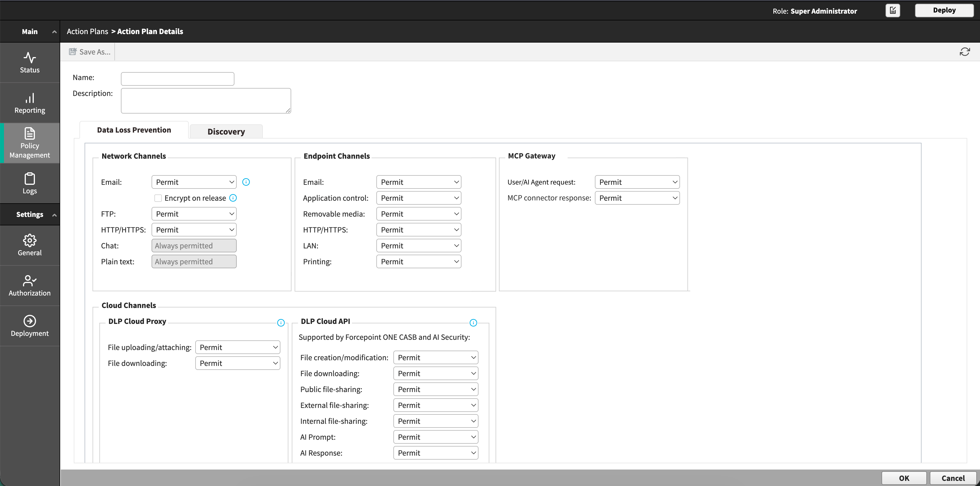Open Cloud Proxy File uploading/attaching dropdown
Image resolution: width=980 pixels, height=486 pixels.
click(x=238, y=347)
